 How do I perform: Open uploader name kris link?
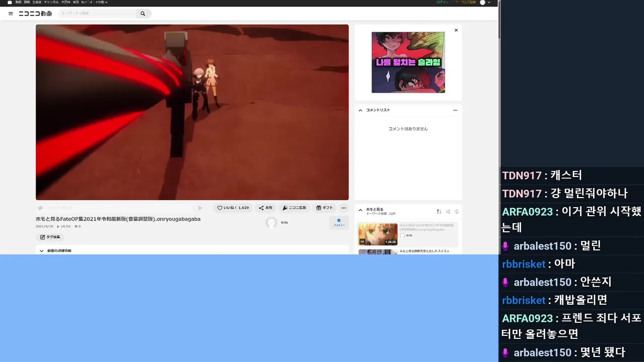285,222
